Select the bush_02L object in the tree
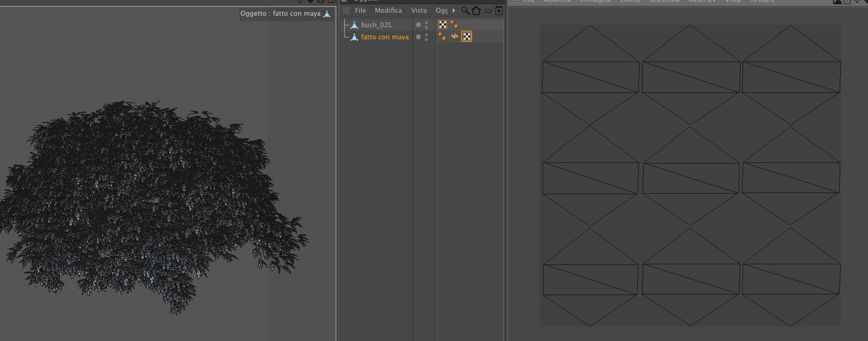The height and width of the screenshot is (341, 868). (376, 25)
